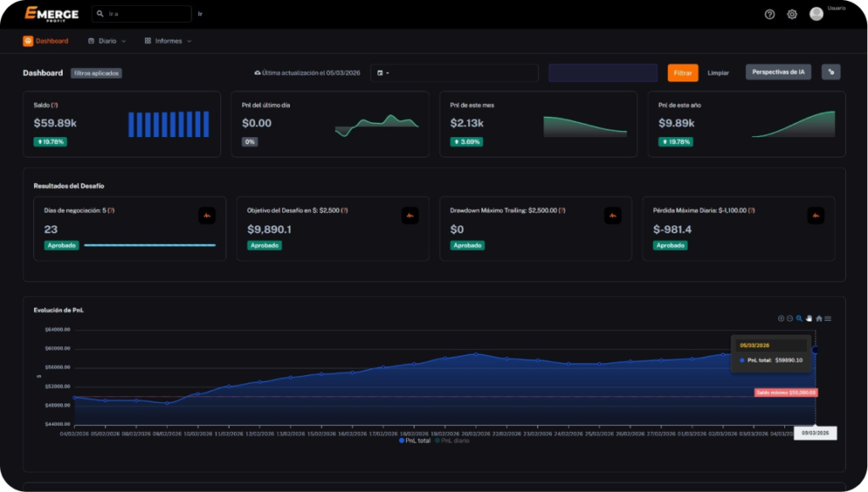868x492 pixels.
Task: Open the help question mark icon
Action: pyautogui.click(x=770, y=14)
